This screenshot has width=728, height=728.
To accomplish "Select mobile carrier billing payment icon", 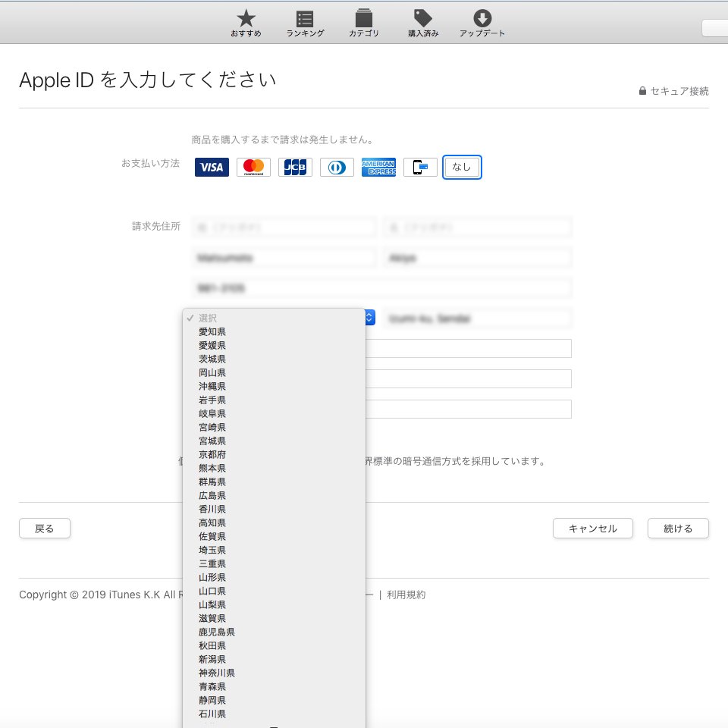I will tap(420, 167).
